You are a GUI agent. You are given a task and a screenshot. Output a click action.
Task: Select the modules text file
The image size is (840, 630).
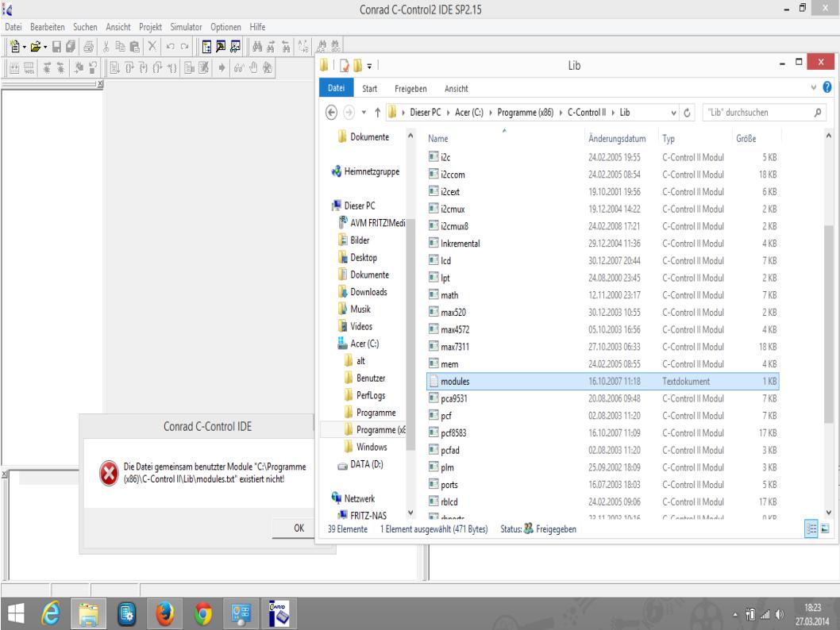click(x=455, y=382)
